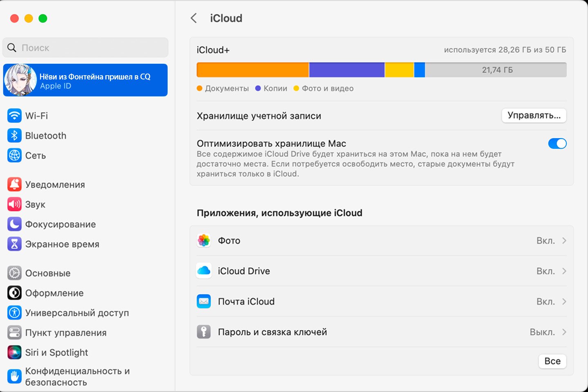Expand the iCloud Drive row chevron
This screenshot has width=588, height=392.
564,271
